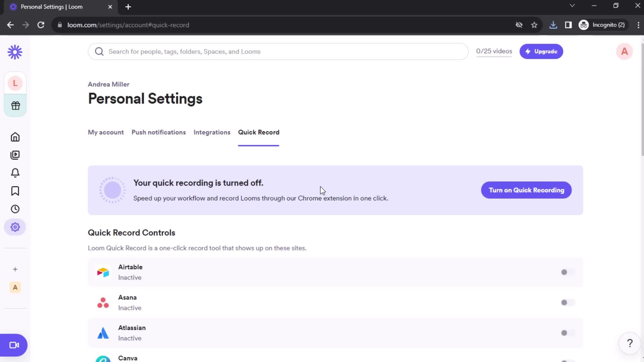The height and width of the screenshot is (362, 644).
Task: Click the Upgrade button
Action: click(541, 51)
